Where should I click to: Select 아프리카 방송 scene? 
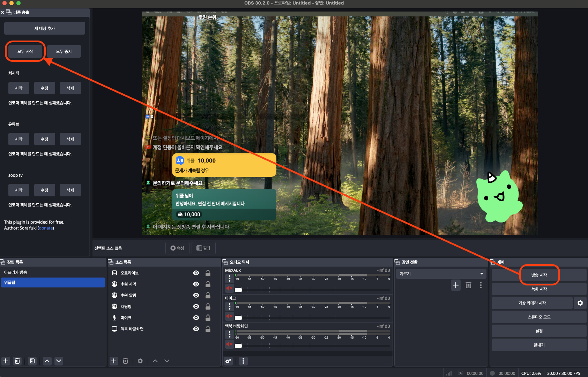pyautogui.click(x=53, y=272)
